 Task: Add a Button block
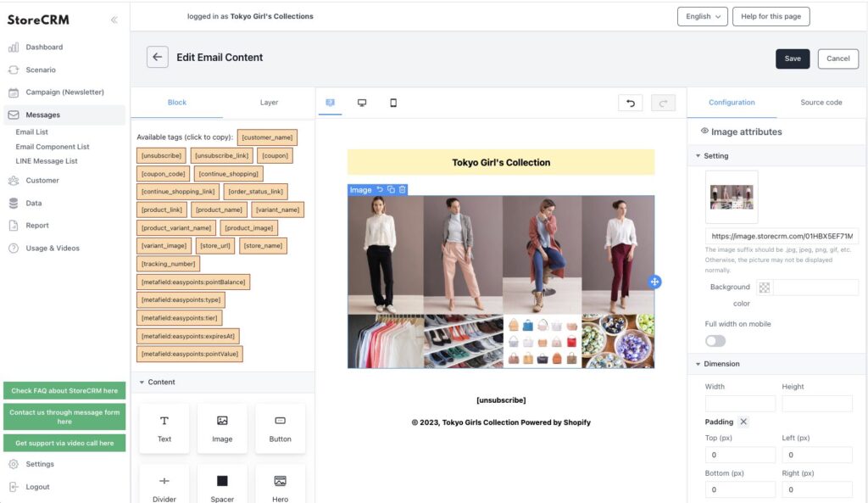click(x=280, y=428)
